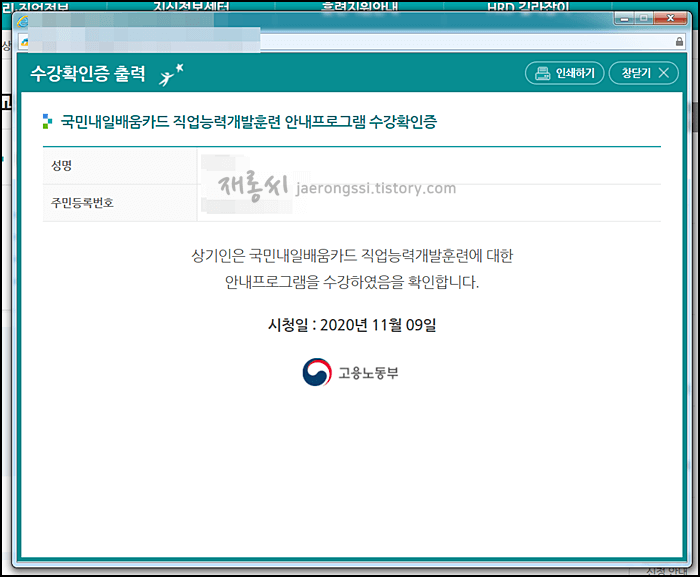700x577 pixels.
Task: Click the 시청일 : 2020년 11월 09일 text
Action: point(352,325)
